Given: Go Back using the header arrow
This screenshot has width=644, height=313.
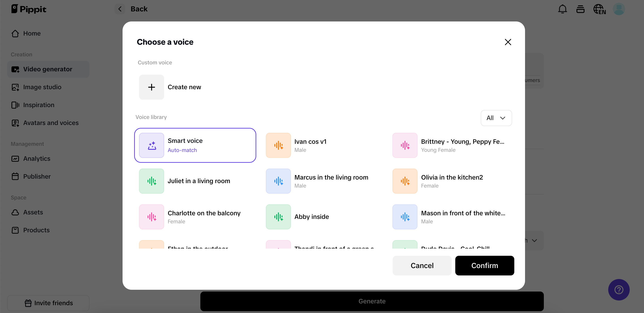Looking at the screenshot, I should (120, 9).
